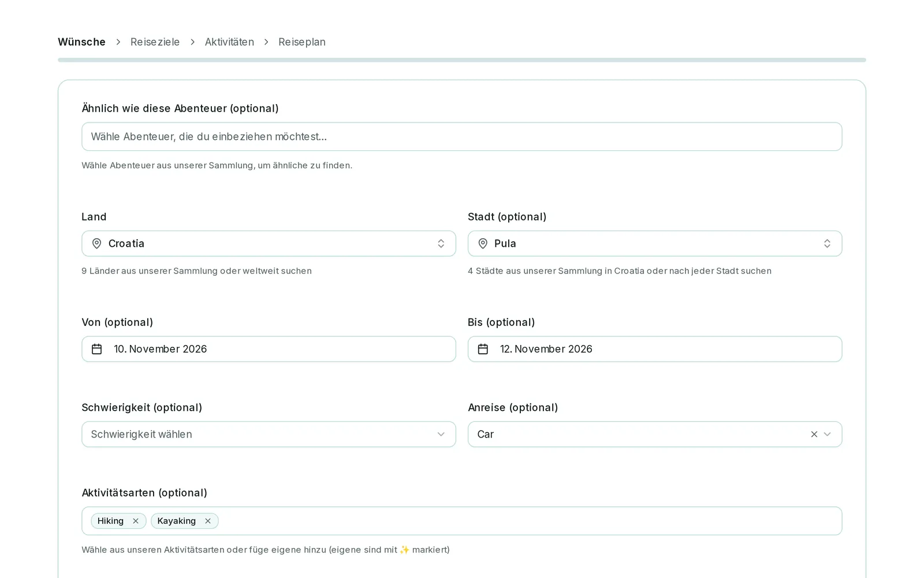Click the "4 Städte aus unserer Sammlung" hint
The height and width of the screenshot is (578, 924).
[620, 271]
